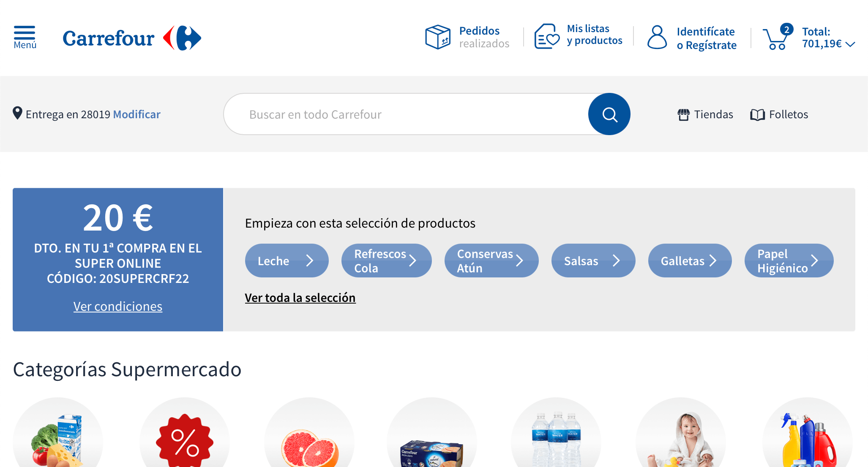Click the Carrefour logo to go home
868x467 pixels.
coord(109,38)
